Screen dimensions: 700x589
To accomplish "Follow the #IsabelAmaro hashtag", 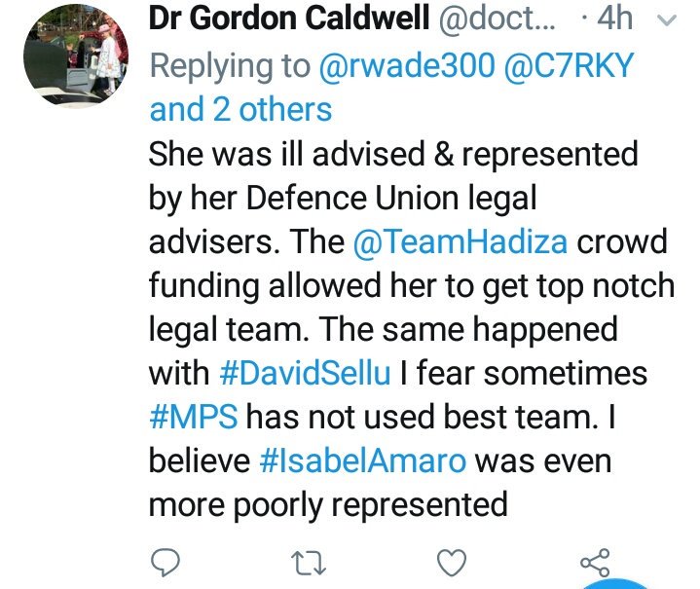I will tap(362, 460).
